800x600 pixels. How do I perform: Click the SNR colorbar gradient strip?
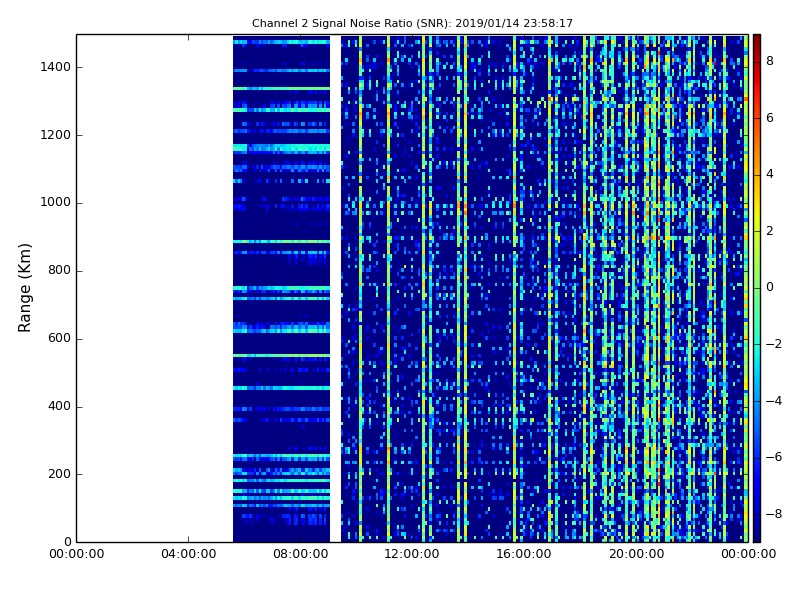coord(757,288)
